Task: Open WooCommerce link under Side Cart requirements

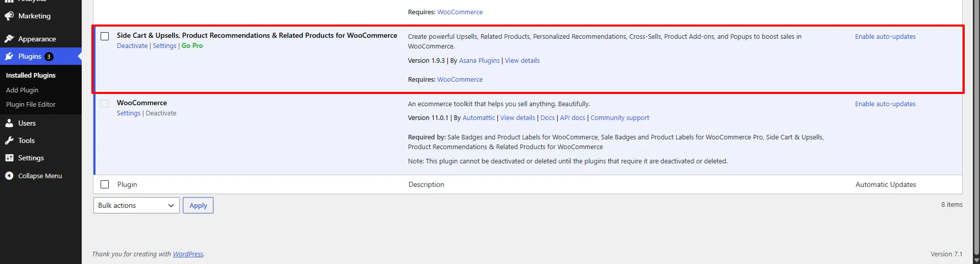Action: click(x=460, y=80)
